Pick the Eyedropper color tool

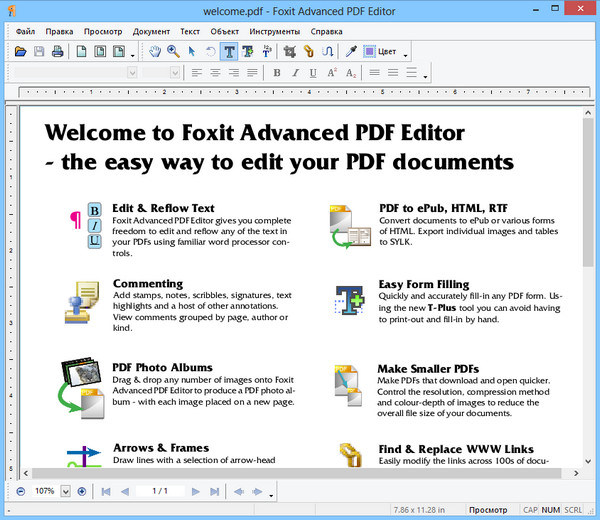(351, 51)
